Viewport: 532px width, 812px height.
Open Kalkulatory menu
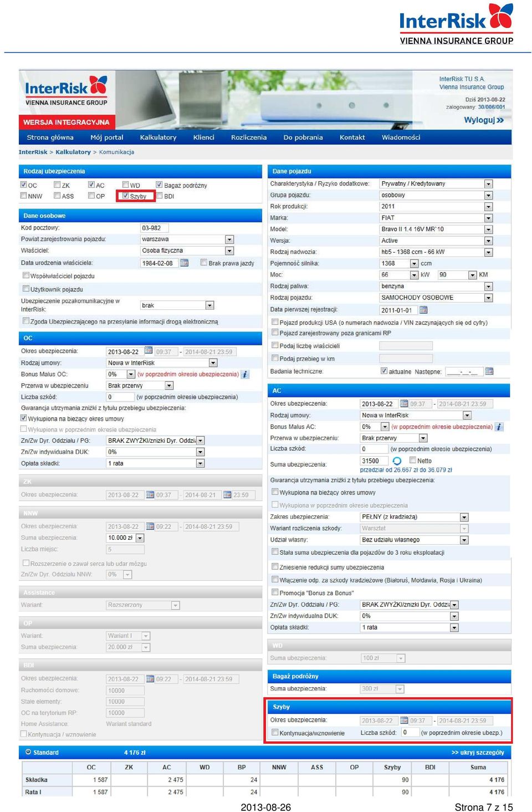(158, 137)
